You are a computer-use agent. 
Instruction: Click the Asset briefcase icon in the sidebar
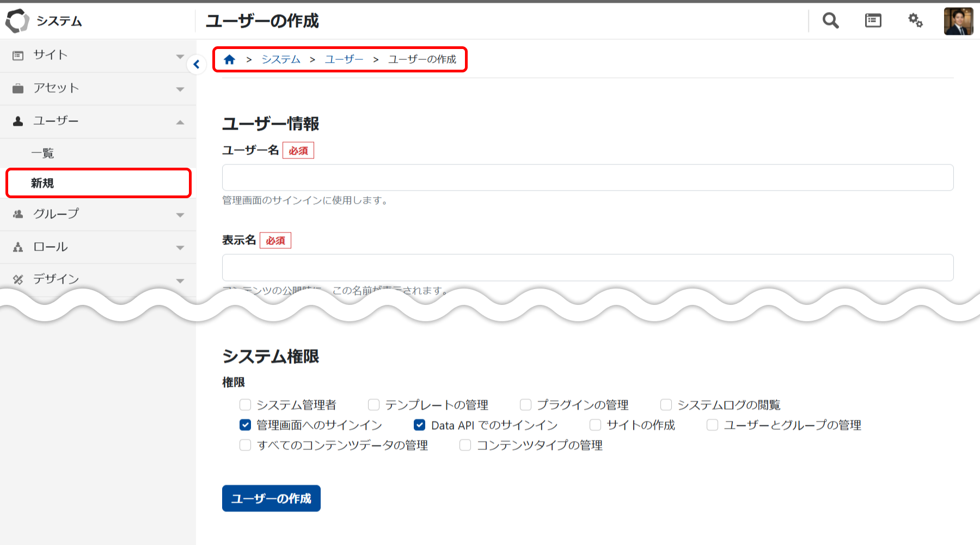click(18, 88)
